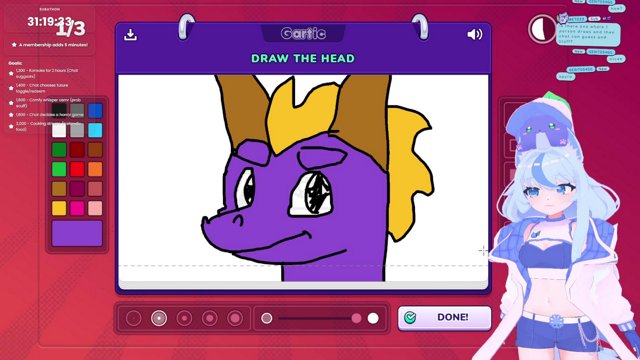Click the DONE! button

point(444,318)
